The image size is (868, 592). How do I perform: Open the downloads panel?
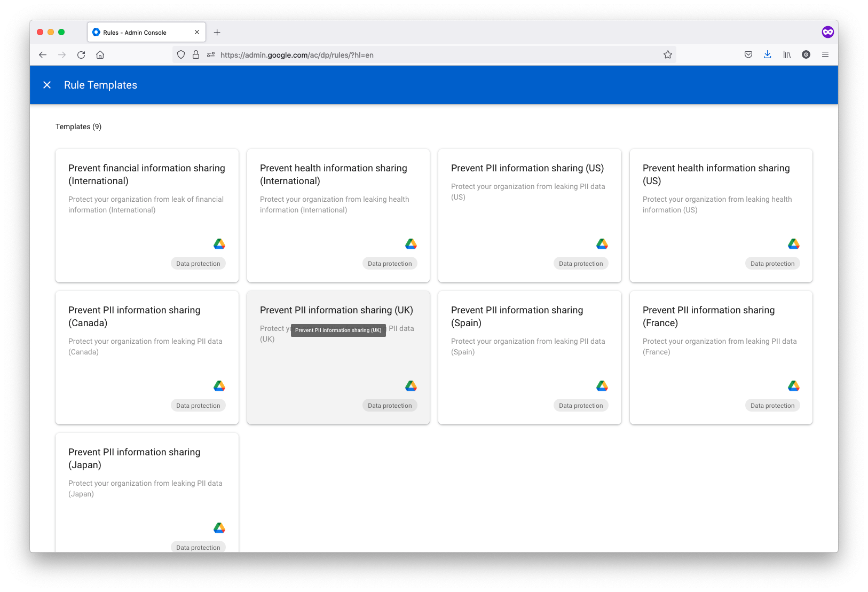point(767,54)
